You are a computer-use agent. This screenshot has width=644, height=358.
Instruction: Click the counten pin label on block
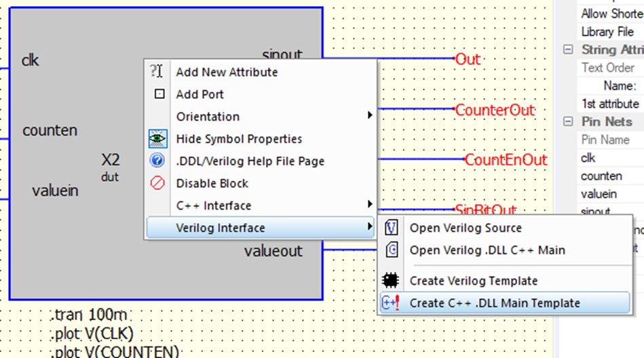click(50, 130)
